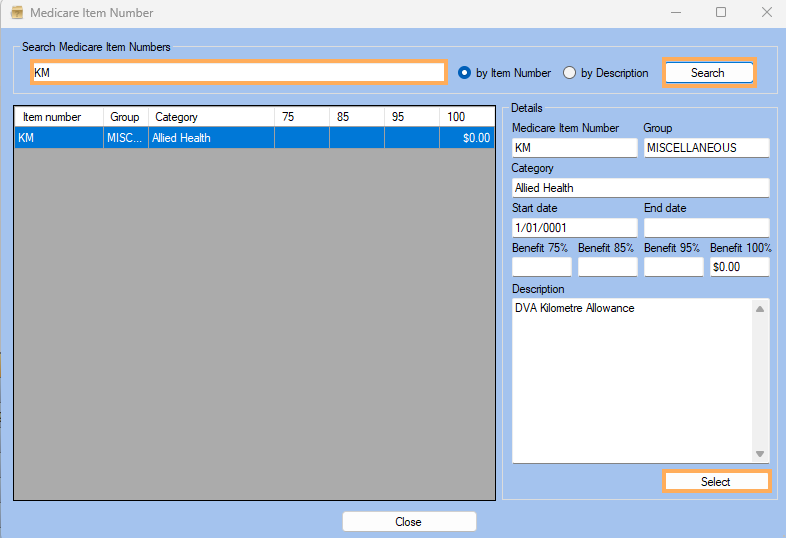Click the Select button
Image resolution: width=786 pixels, height=538 pixels.
tap(716, 482)
